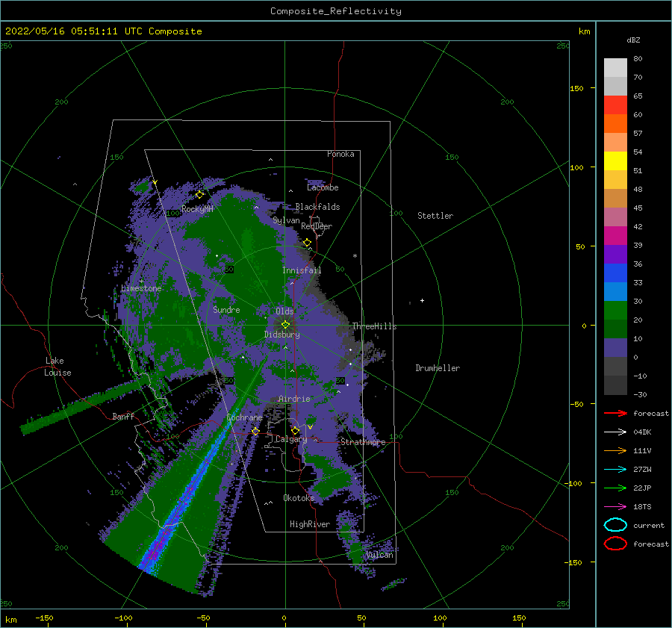672x628 pixels.
Task: Click the Cochrane label on map
Action: click(244, 417)
